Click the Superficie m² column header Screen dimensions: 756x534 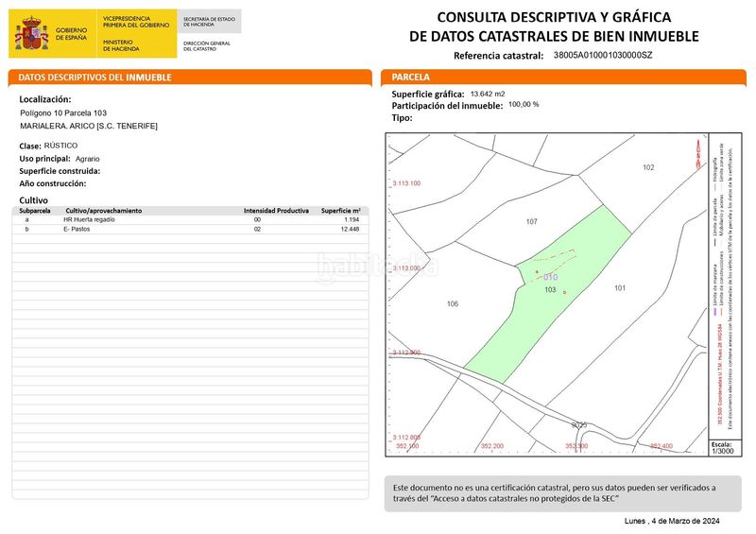click(x=340, y=211)
